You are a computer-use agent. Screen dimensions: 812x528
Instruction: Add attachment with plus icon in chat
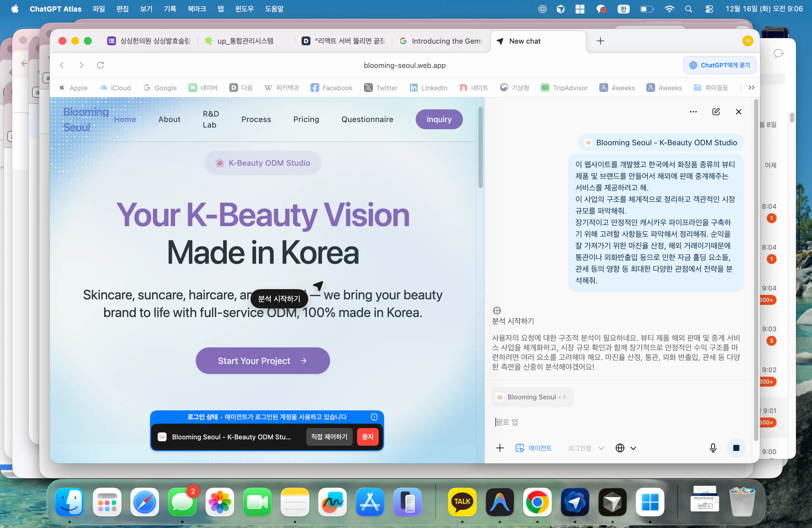click(499, 448)
